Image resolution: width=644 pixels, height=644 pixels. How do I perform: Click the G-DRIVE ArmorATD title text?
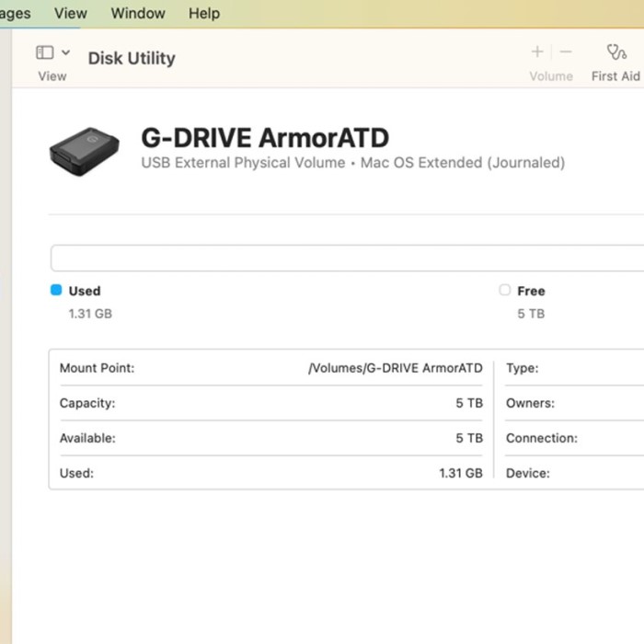pyautogui.click(x=265, y=138)
